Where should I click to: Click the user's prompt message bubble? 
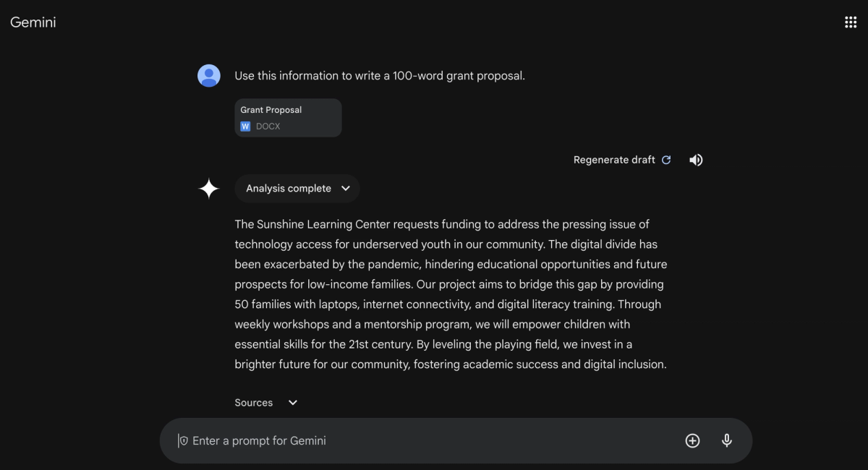pyautogui.click(x=379, y=75)
